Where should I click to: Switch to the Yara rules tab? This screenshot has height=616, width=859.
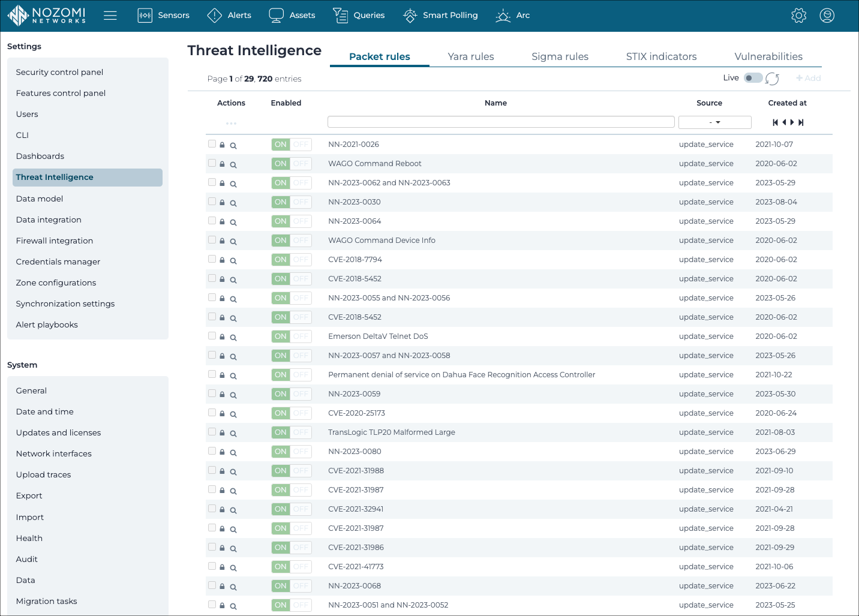pos(471,56)
